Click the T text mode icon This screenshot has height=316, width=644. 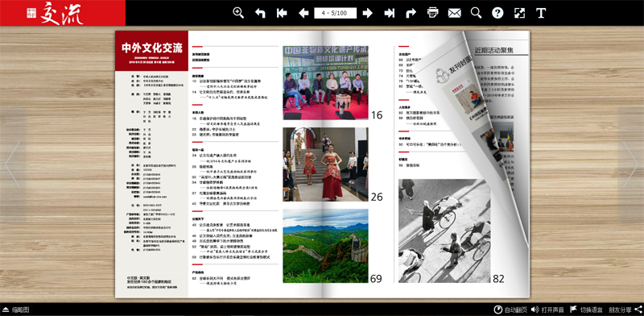click(x=541, y=13)
